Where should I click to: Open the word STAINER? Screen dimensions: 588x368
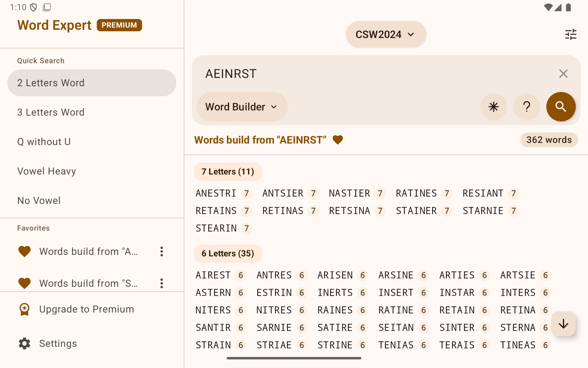click(x=416, y=211)
